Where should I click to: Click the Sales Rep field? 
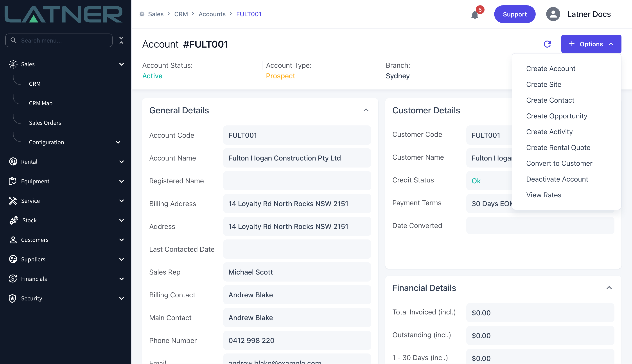tap(297, 272)
